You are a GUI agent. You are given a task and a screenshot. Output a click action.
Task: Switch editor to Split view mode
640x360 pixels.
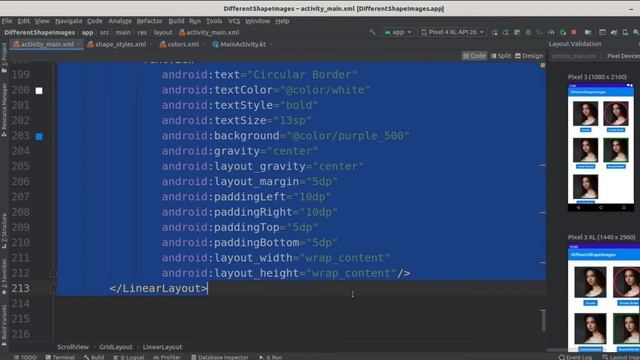pos(501,56)
